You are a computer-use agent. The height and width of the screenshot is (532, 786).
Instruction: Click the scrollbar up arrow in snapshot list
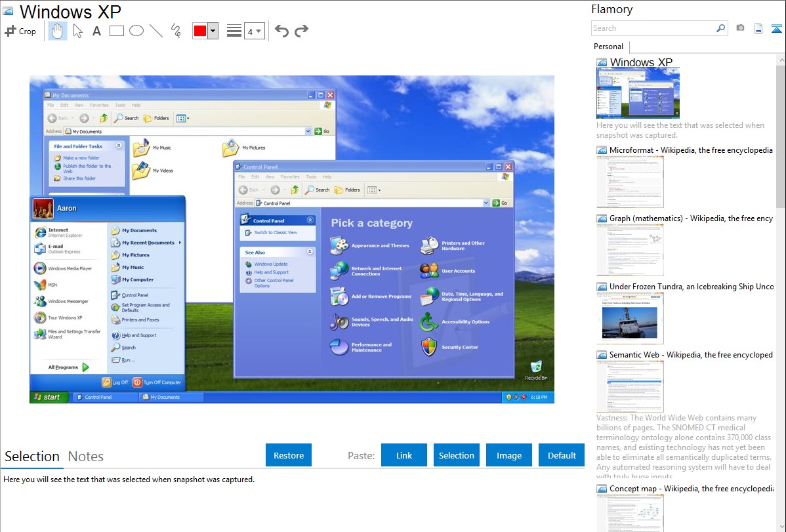coord(781,60)
